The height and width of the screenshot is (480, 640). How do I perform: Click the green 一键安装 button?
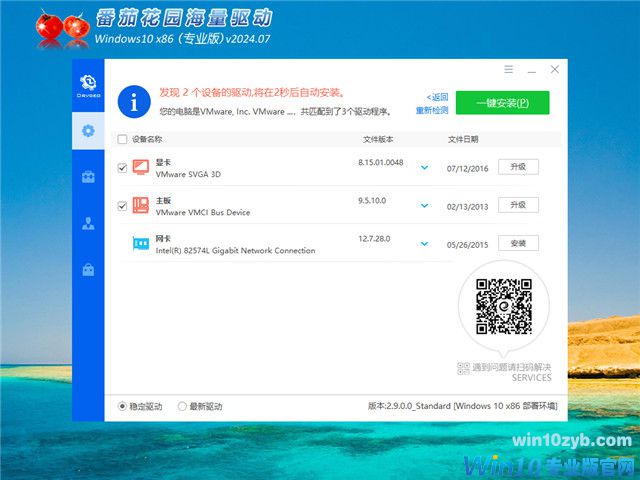click(x=502, y=103)
